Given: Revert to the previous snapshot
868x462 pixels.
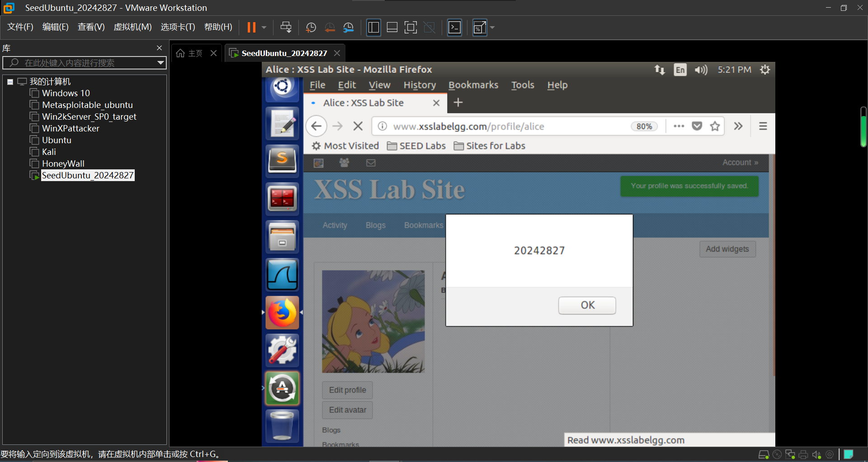Looking at the screenshot, I should [330, 28].
